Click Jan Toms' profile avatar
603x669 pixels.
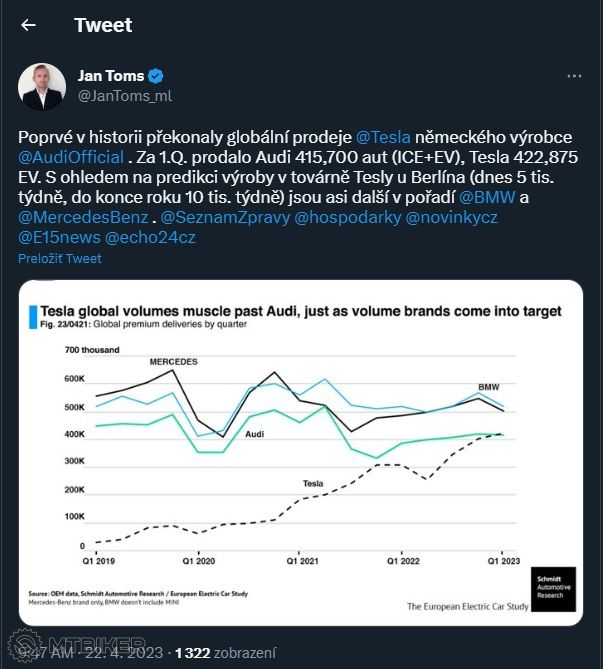tap(42, 86)
